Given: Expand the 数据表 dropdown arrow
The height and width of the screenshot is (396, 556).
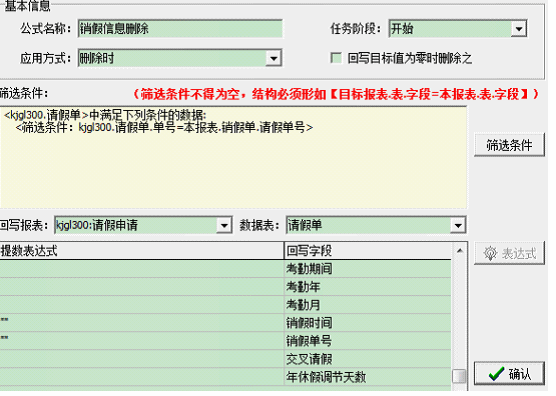Looking at the screenshot, I should (458, 225).
